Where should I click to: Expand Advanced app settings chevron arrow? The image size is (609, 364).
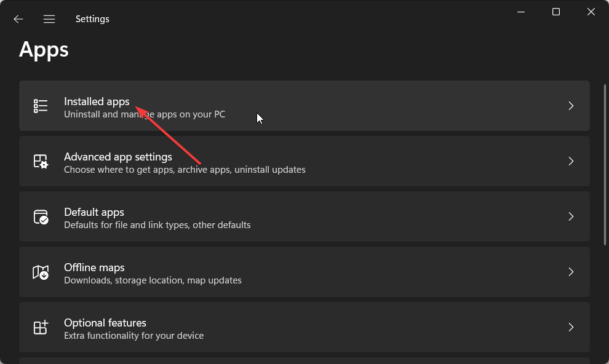(571, 161)
